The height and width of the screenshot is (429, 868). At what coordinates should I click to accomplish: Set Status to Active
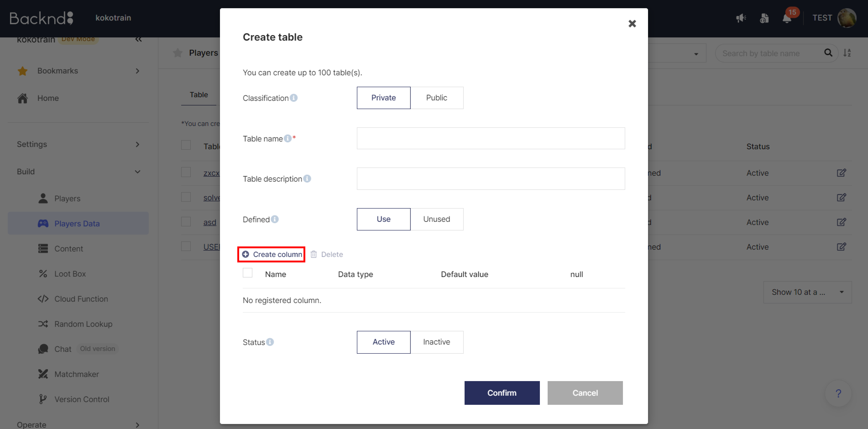(x=383, y=342)
